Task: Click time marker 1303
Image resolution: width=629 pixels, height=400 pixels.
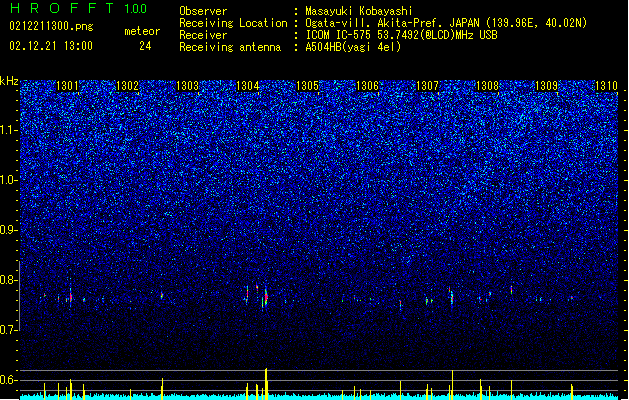Action: click(x=187, y=85)
